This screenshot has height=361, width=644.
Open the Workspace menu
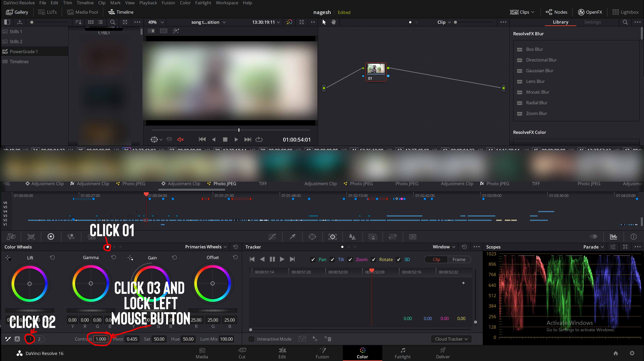[227, 3]
